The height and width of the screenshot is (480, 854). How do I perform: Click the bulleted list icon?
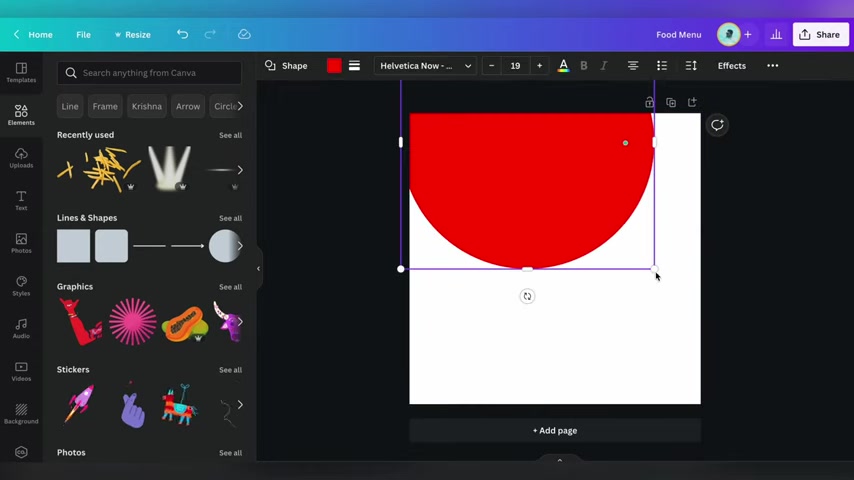662,66
